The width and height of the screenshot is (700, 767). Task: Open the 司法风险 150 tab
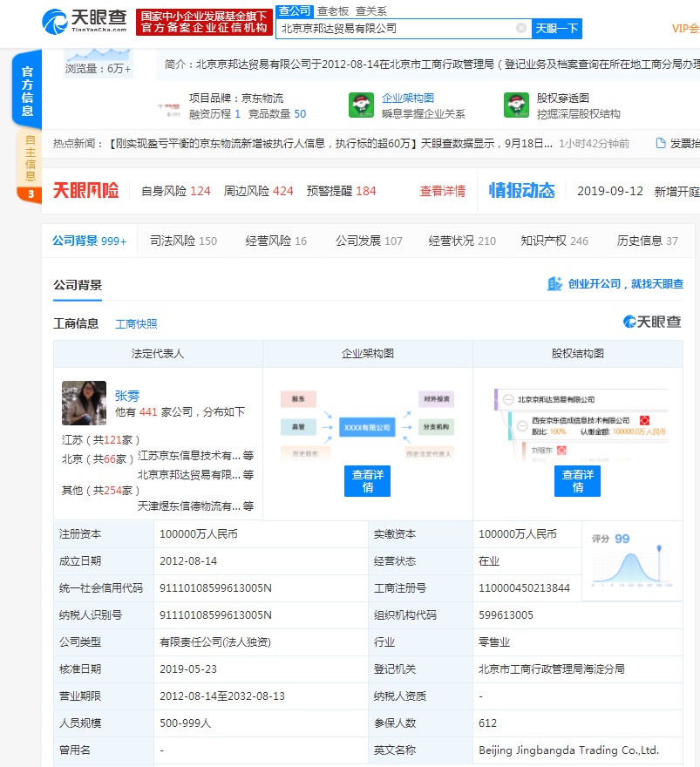pos(183,241)
